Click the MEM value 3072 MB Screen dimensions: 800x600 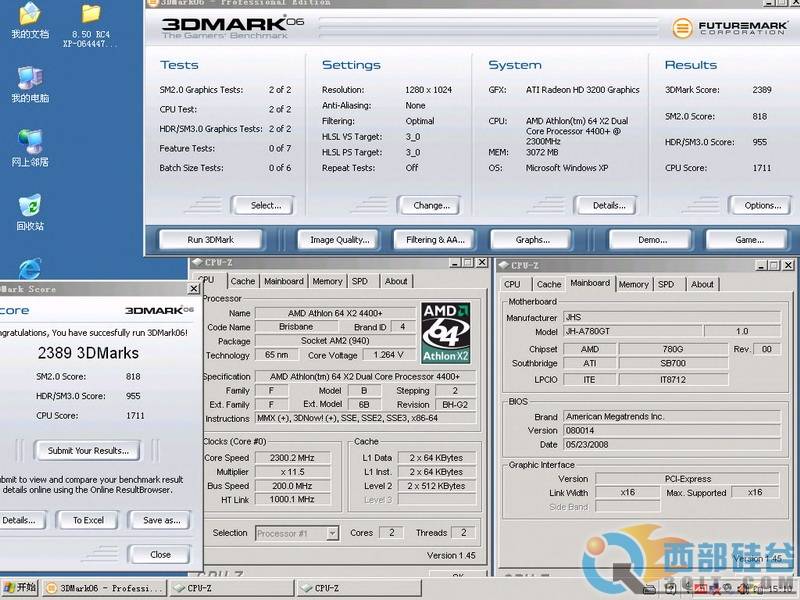point(542,152)
